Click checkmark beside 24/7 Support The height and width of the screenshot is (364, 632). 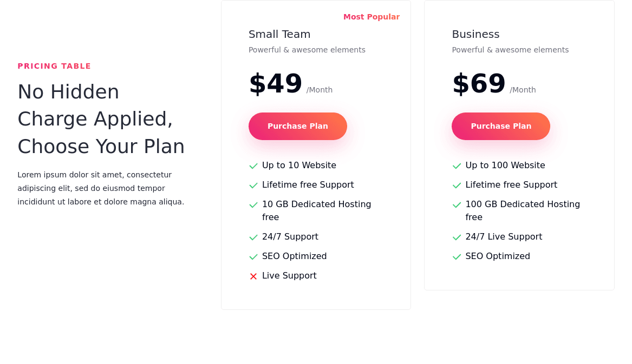[253, 237]
